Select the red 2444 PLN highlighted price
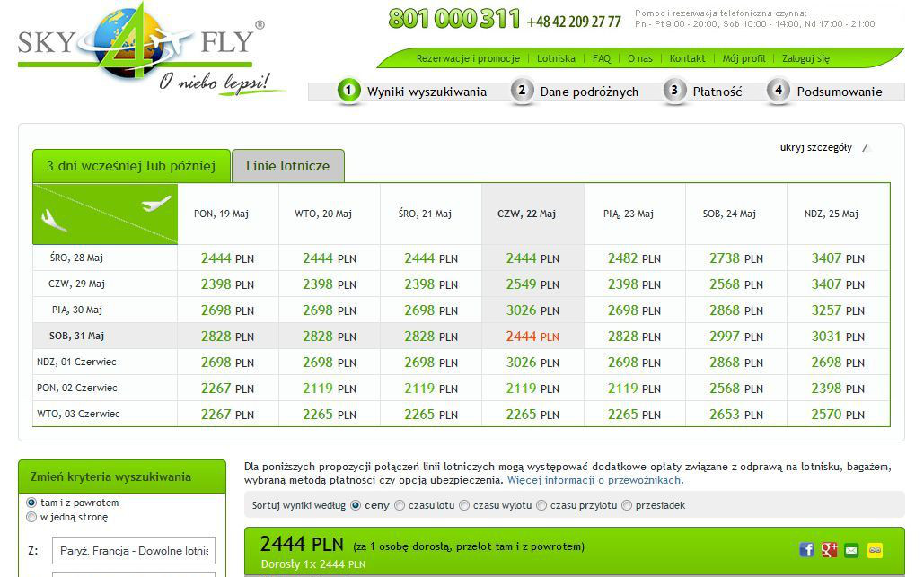This screenshot has height=577, width=924. (x=532, y=337)
